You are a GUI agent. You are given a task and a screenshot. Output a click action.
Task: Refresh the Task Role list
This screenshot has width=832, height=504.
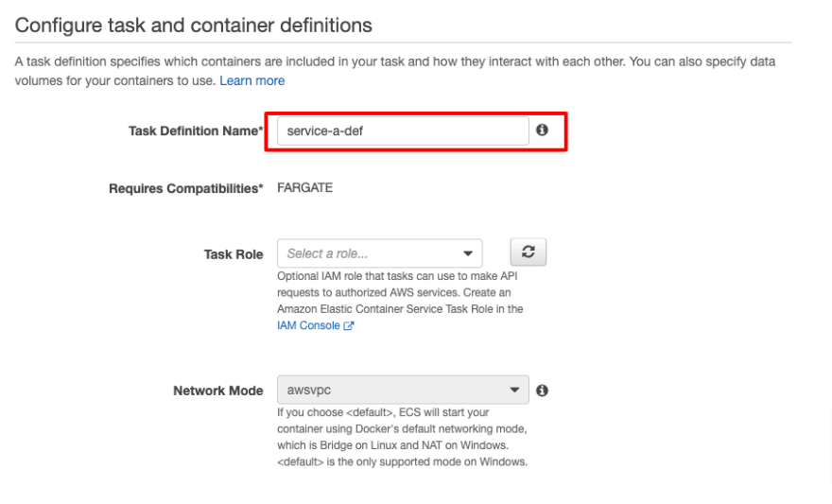pos(528,252)
